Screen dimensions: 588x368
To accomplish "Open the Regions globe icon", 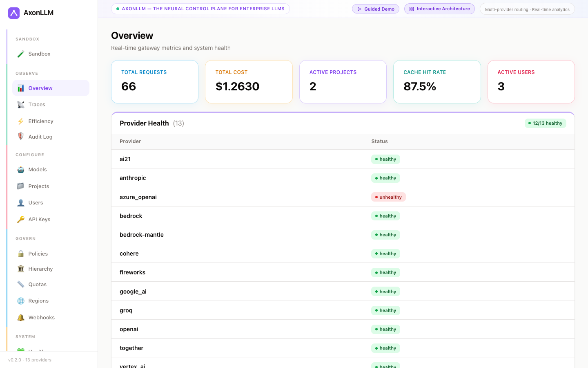I will point(21,301).
